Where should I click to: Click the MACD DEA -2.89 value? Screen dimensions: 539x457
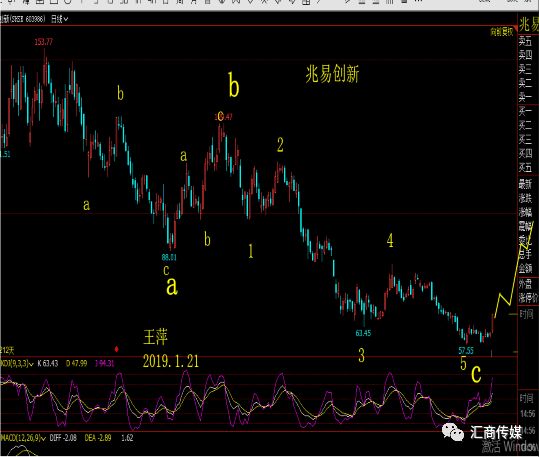point(98,438)
